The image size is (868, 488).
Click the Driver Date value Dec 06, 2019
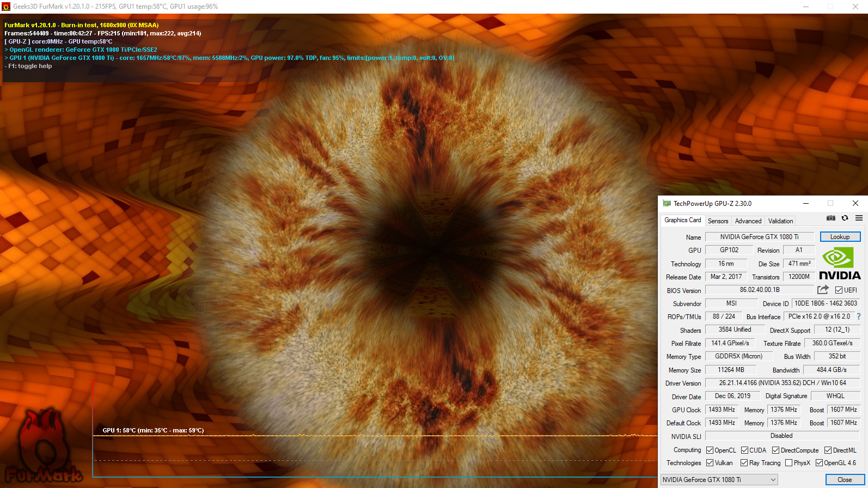(x=732, y=396)
